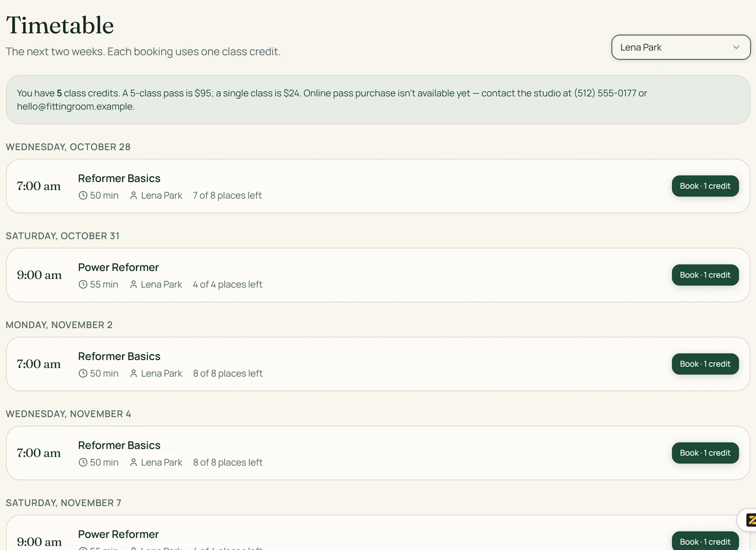Image resolution: width=756 pixels, height=550 pixels.
Task: Book Power Reformer on Saturday, November 7
Action: [x=705, y=542]
